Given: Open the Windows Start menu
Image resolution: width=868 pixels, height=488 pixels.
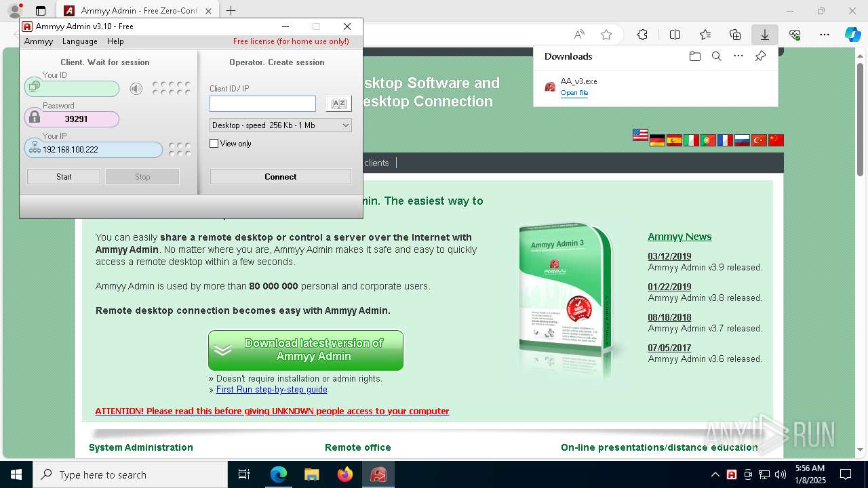Looking at the screenshot, I should [16, 474].
